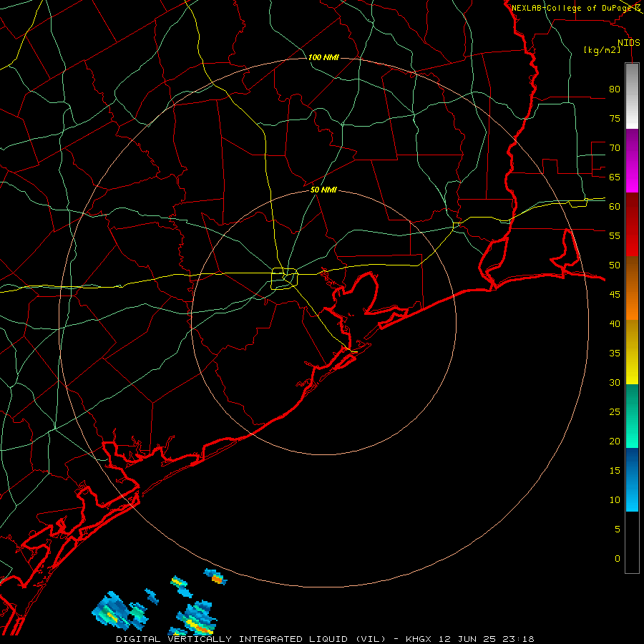This screenshot has width=644, height=644.
Task: Click the NIDS label above the scale
Action: tap(628, 43)
